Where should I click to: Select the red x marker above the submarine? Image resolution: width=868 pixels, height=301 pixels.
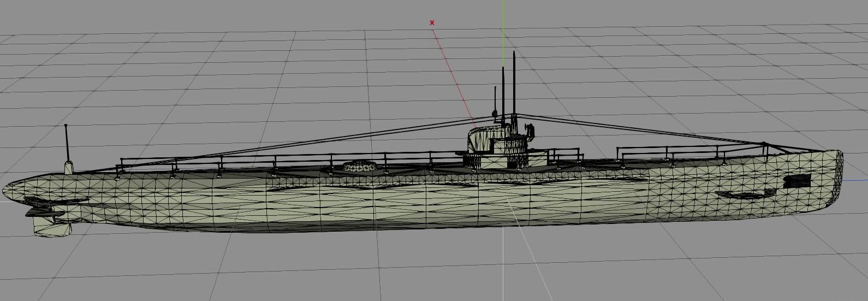[432, 23]
